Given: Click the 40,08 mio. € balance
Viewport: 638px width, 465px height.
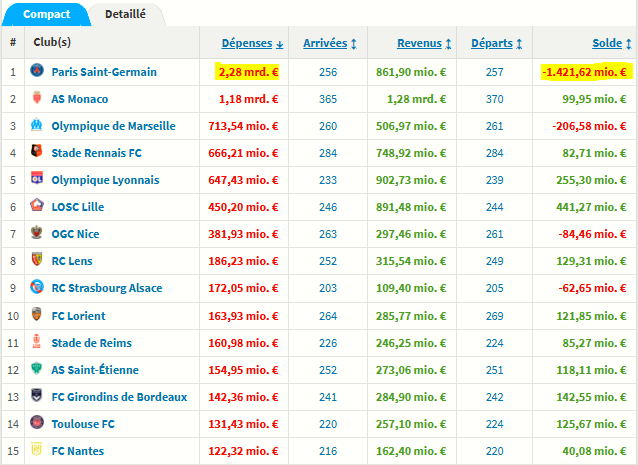Looking at the screenshot, I should click(x=594, y=451).
